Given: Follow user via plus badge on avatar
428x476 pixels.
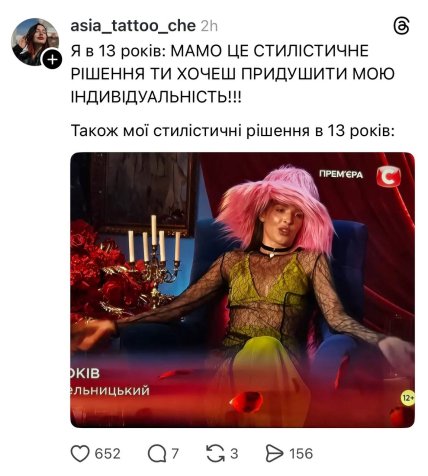Looking at the screenshot, I should 52,60.
